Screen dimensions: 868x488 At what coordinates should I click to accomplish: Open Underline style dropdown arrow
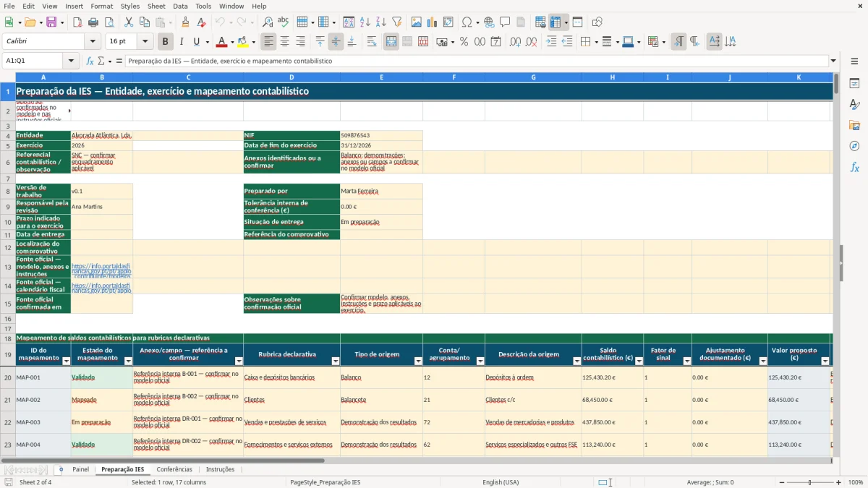tap(207, 42)
